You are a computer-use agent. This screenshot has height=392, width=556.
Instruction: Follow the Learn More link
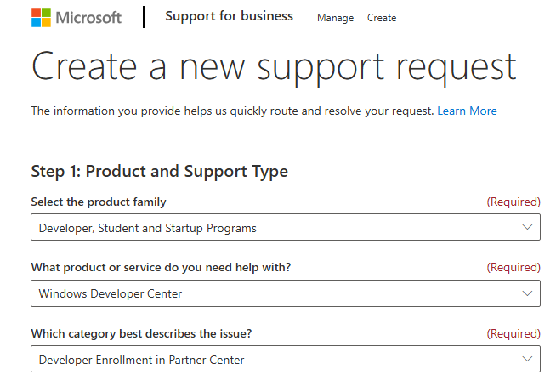coord(467,111)
